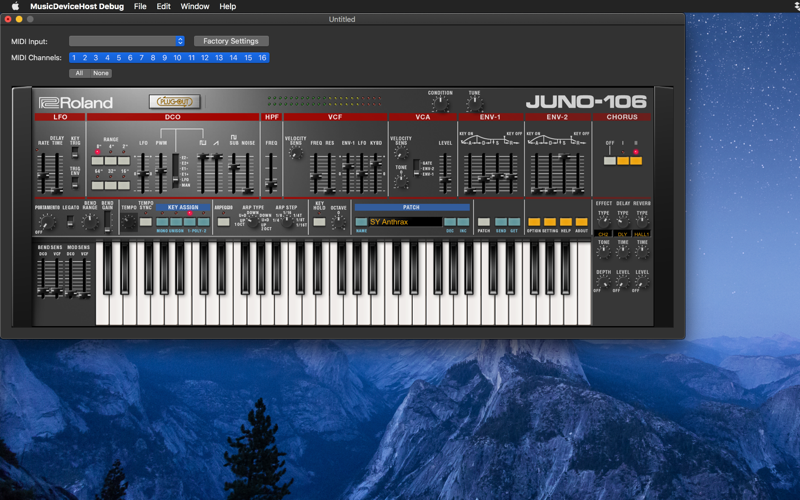The height and width of the screenshot is (500, 800).
Task: Toggle the KEY HOLD button
Action: (x=319, y=222)
